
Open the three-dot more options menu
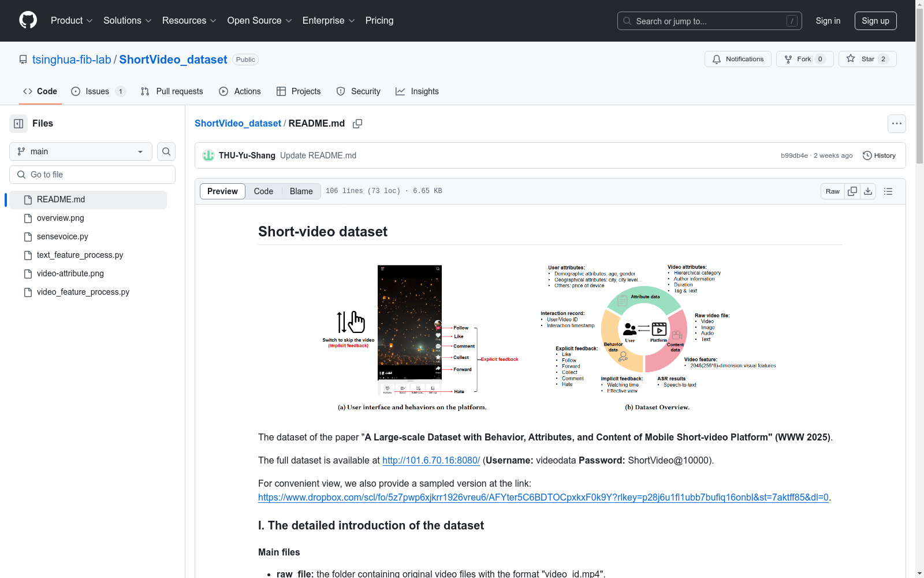(896, 124)
